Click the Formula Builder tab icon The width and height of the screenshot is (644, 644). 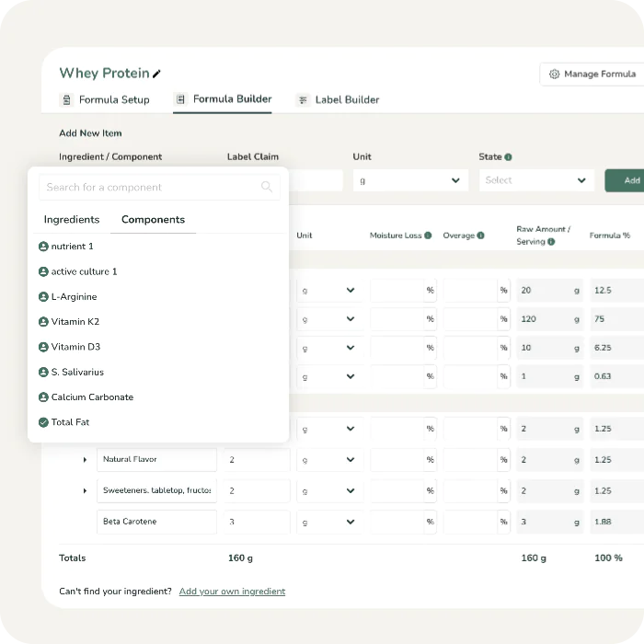click(x=180, y=99)
